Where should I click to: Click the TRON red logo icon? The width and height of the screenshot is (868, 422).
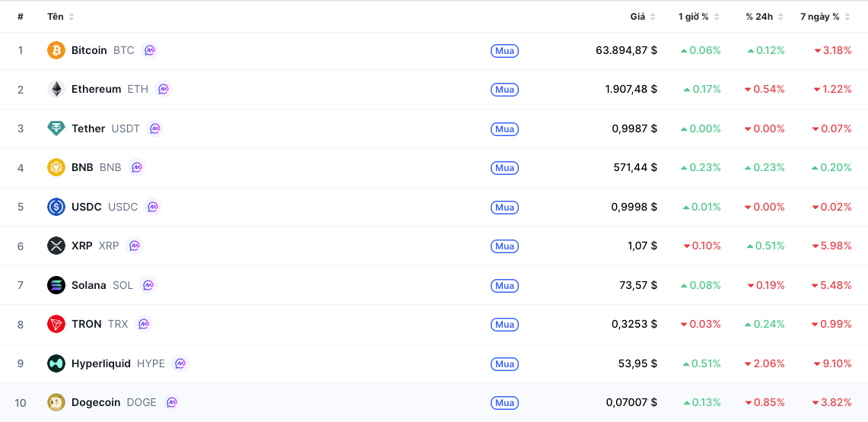point(56,324)
